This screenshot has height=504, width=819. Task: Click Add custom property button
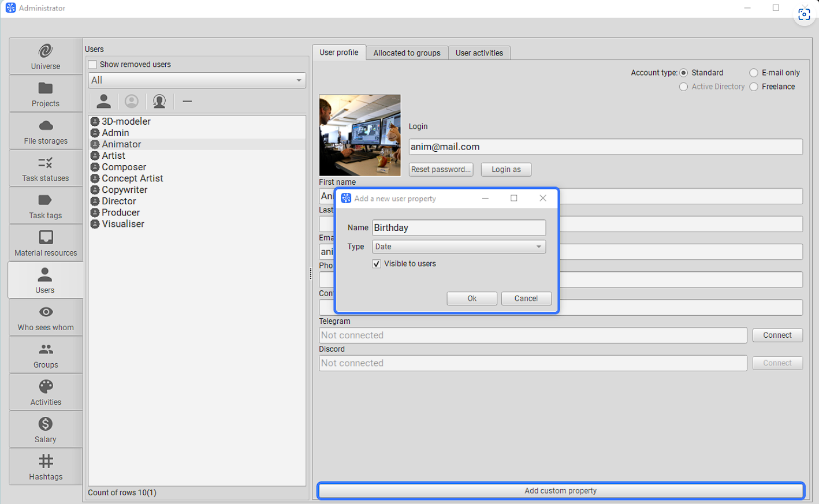click(561, 491)
